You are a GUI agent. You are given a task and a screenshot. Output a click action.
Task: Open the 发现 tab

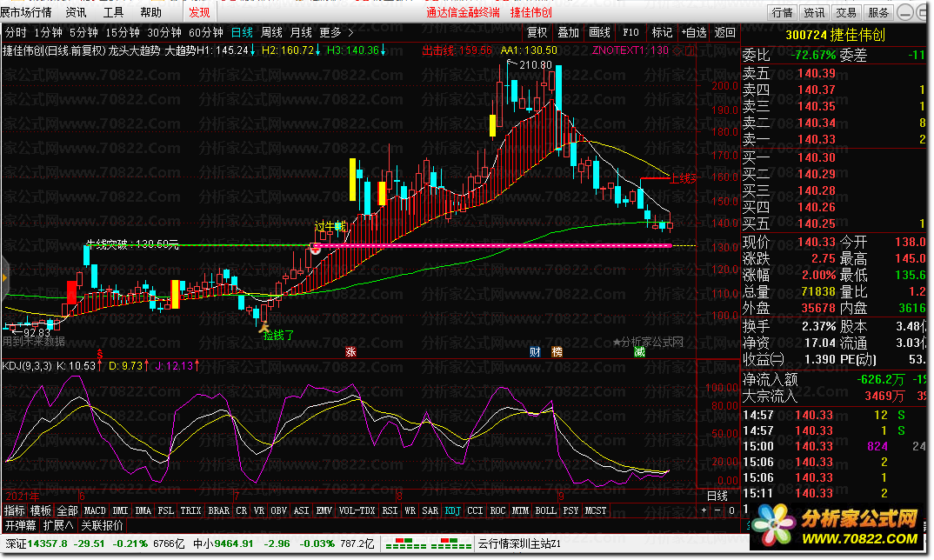(199, 12)
